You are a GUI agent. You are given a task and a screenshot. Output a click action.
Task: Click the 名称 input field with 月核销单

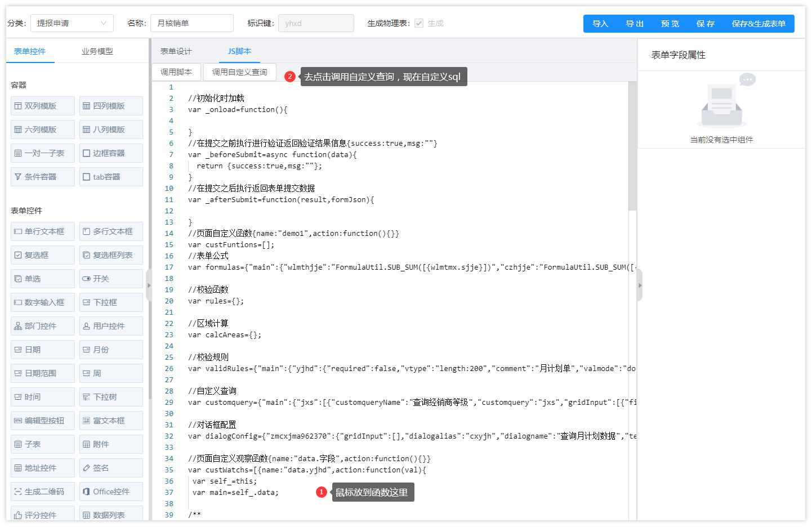point(192,23)
